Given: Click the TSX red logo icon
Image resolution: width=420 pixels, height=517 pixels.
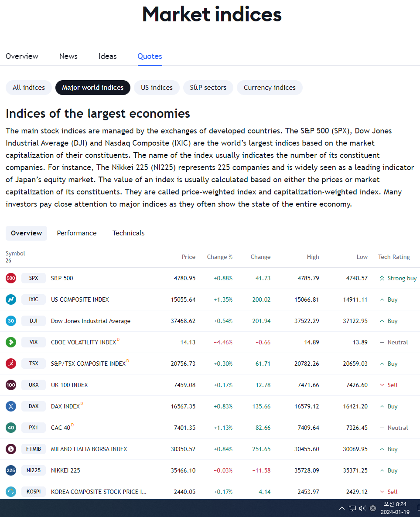Looking at the screenshot, I should click(x=11, y=364).
